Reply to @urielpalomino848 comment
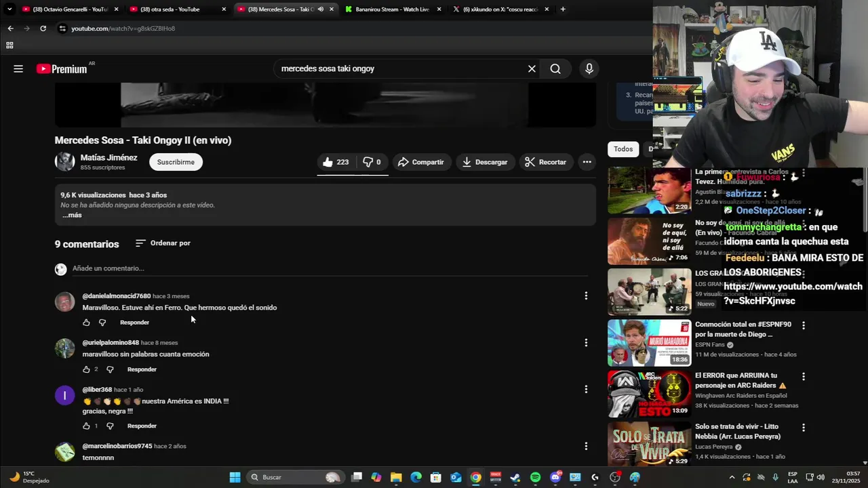 point(142,369)
